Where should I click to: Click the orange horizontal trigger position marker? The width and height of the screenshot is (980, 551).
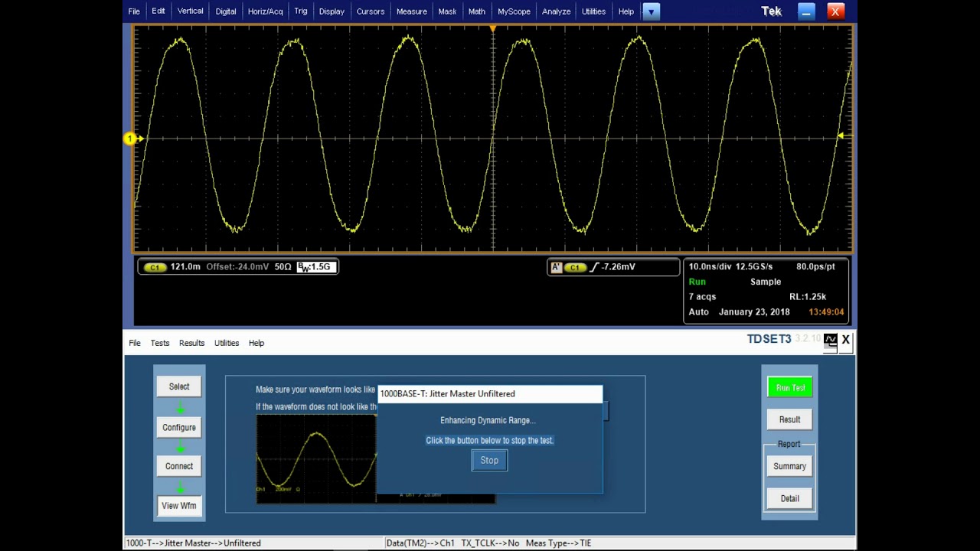(492, 29)
